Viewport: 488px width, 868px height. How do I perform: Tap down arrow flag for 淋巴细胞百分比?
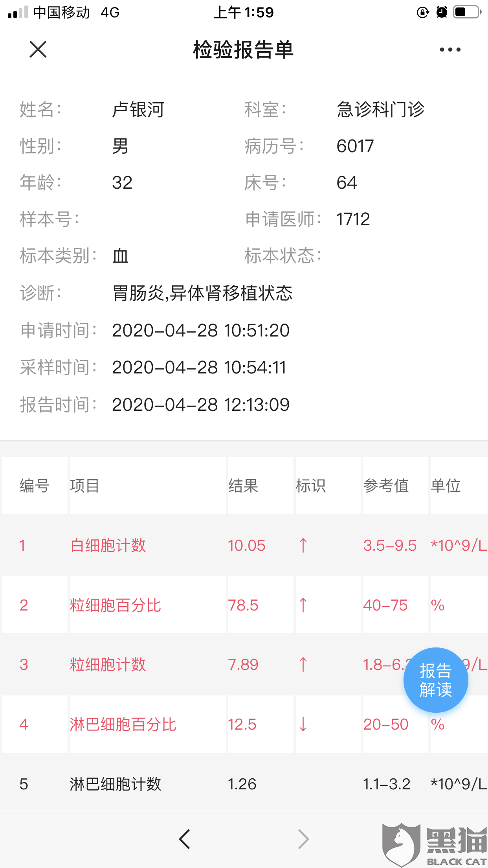(303, 725)
